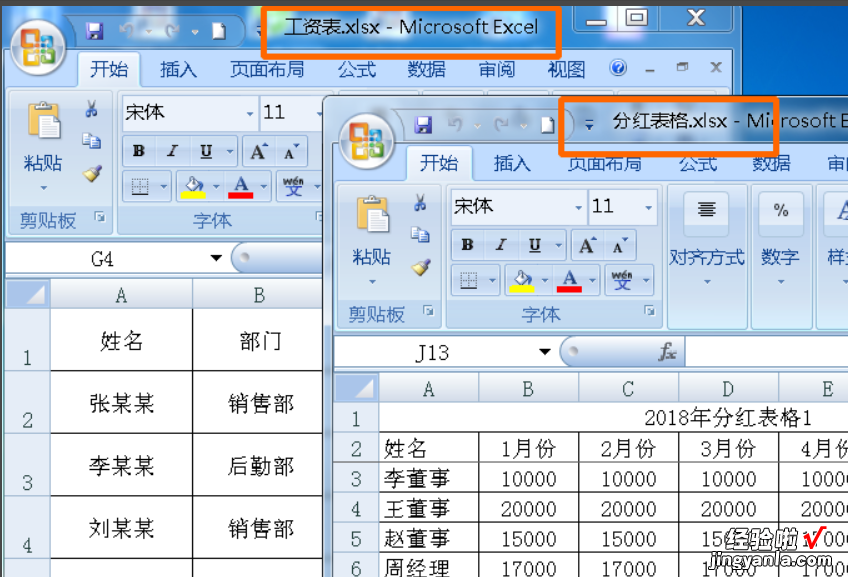Image resolution: width=848 pixels, height=577 pixels.
Task: Select cell 李董事 in 分红表格 sheet
Action: (x=429, y=478)
